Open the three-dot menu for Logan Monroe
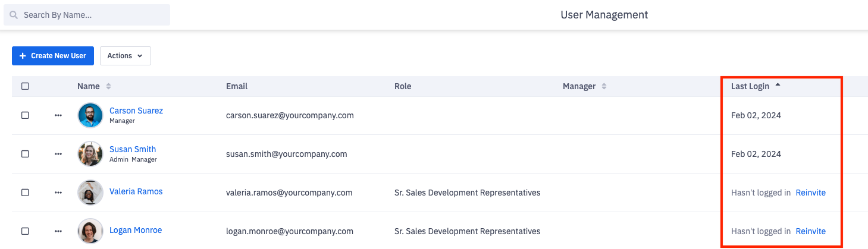Viewport: 868px width, 249px height. [58, 231]
